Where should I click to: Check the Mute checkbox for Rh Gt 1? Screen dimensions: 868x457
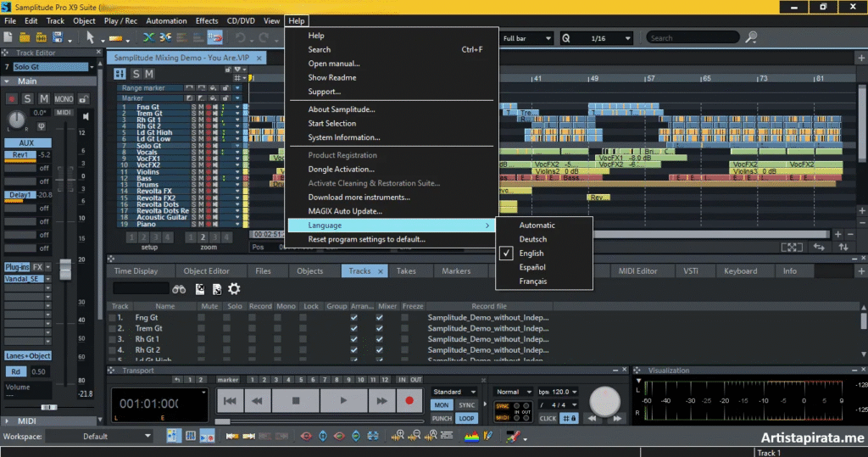201,339
